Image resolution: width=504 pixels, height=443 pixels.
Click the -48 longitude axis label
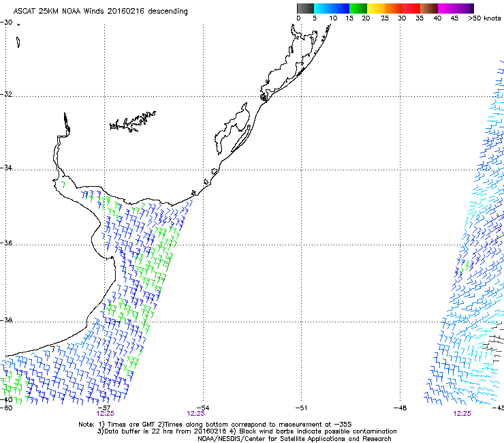(x=400, y=408)
